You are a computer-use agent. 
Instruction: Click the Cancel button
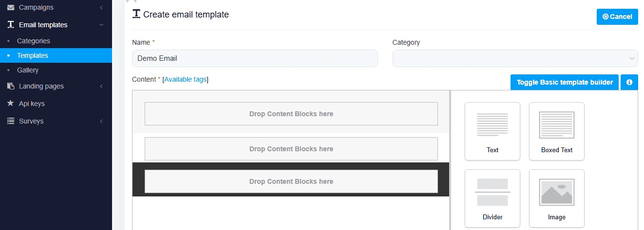617,17
